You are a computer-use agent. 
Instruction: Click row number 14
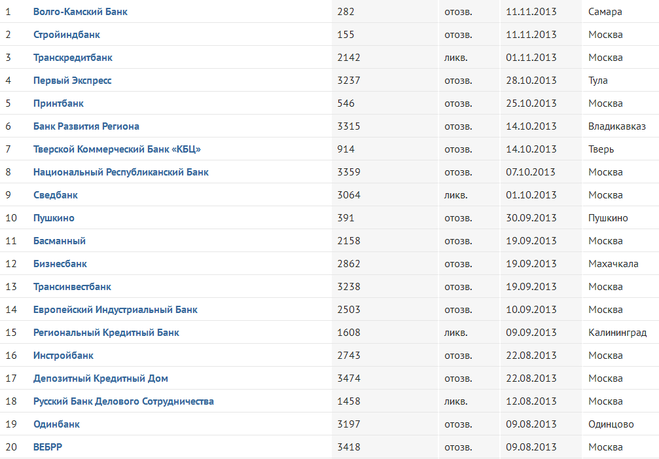pos(11,310)
